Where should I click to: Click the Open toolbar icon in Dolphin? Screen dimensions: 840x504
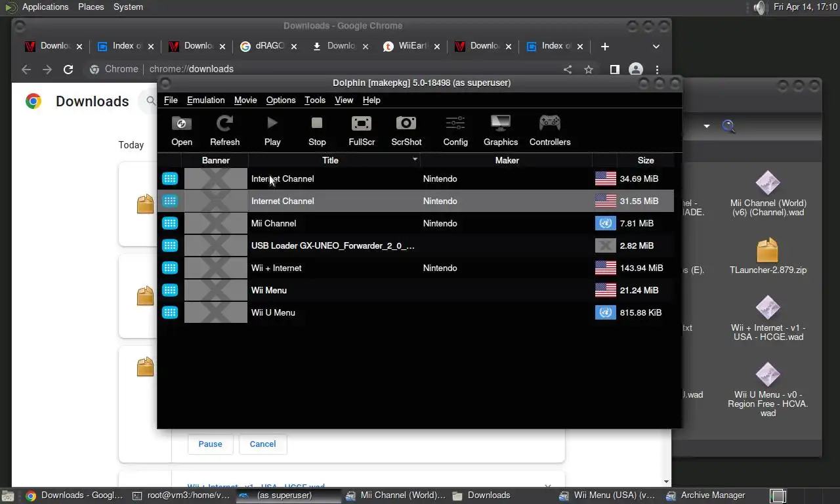(182, 131)
